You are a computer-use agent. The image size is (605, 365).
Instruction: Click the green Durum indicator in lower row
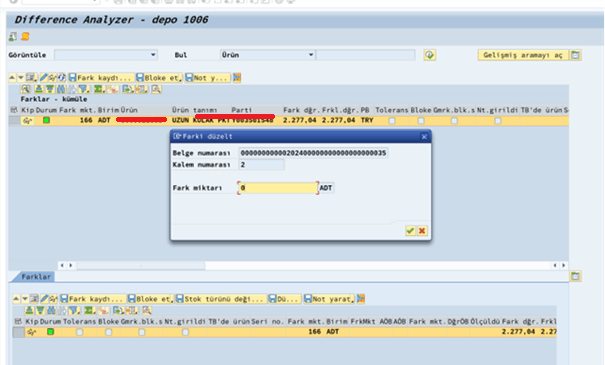tap(51, 331)
